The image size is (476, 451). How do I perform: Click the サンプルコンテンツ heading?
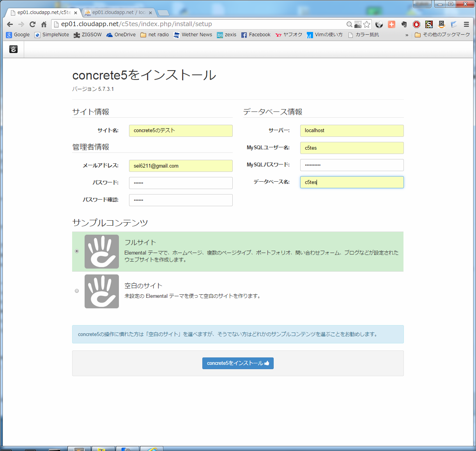[x=110, y=223]
